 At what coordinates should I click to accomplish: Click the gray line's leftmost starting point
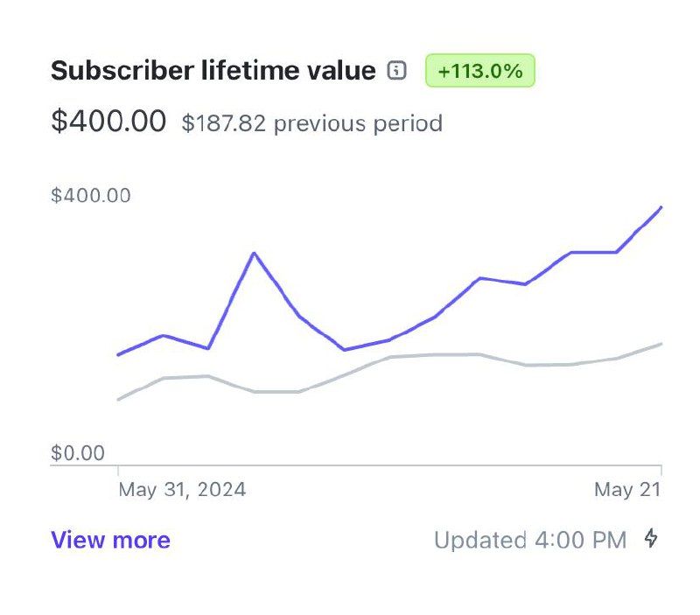point(118,399)
